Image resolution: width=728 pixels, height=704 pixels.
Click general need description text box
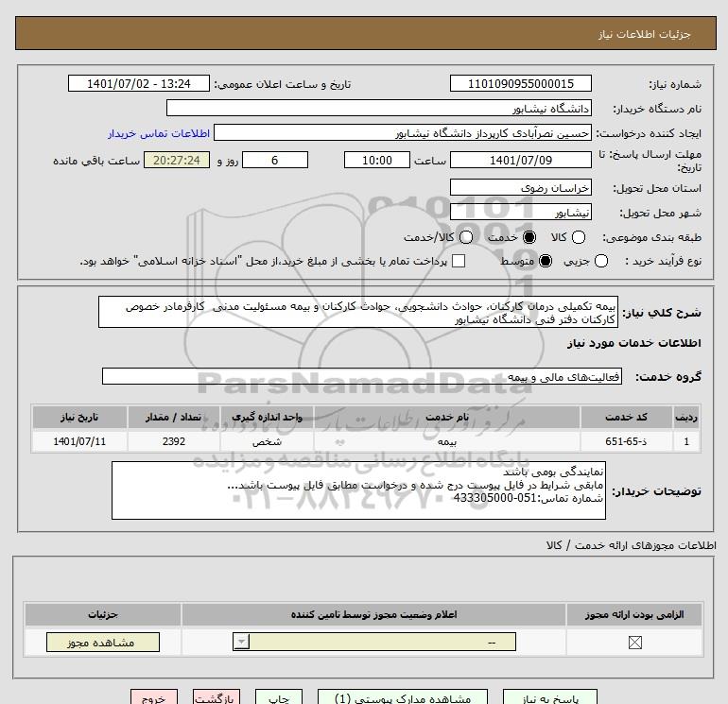[358, 313]
